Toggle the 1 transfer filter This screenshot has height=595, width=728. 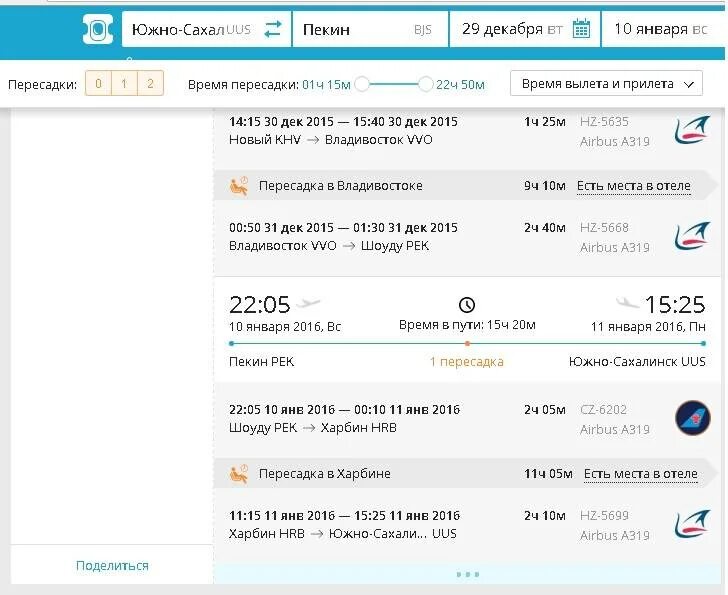tap(124, 84)
